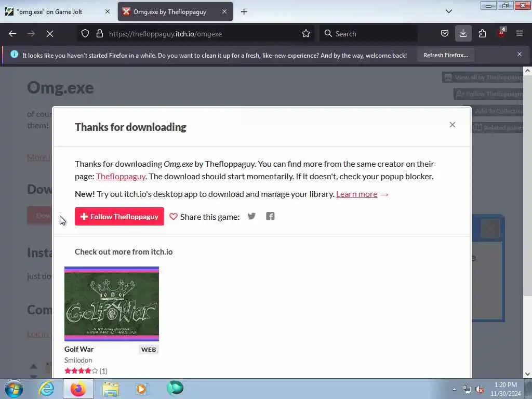532x399 pixels.
Task: Click the heart icon beside Share this game
Action: pyautogui.click(x=174, y=217)
